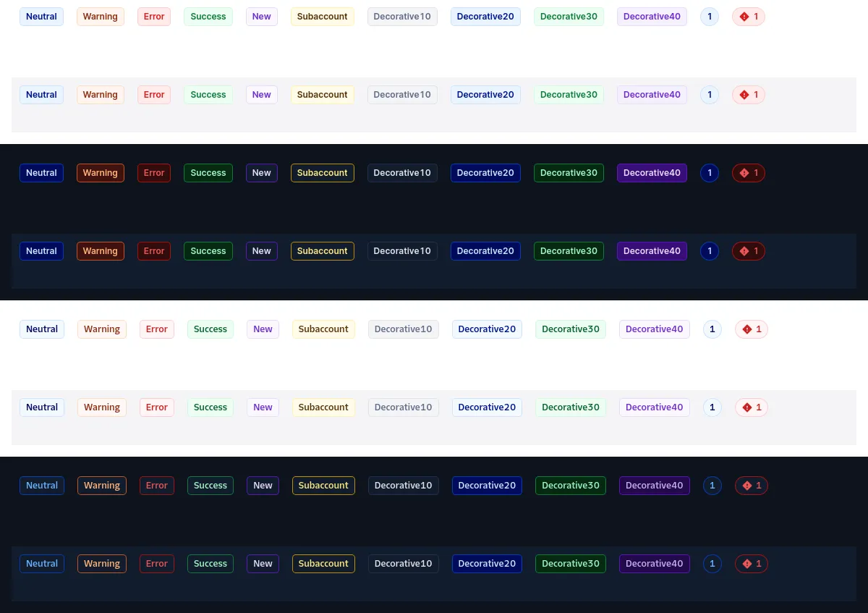Choose Warning badge in the third row
The image size is (868, 613).
(101, 173)
